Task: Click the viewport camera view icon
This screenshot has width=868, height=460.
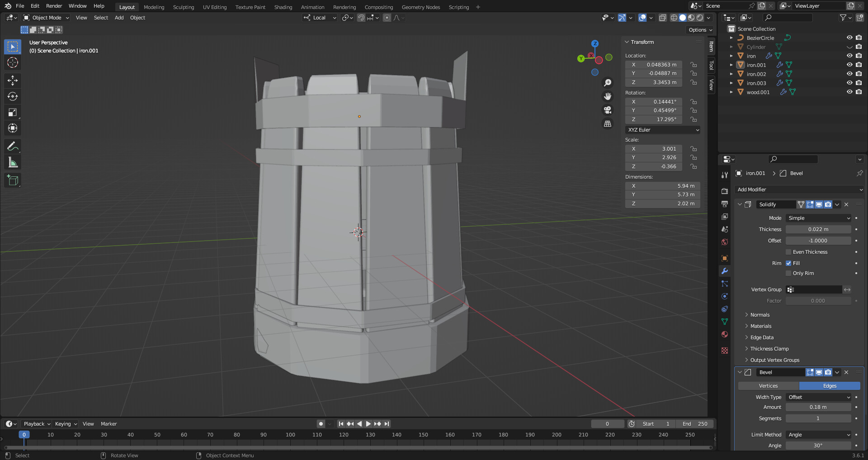Action: tap(608, 110)
